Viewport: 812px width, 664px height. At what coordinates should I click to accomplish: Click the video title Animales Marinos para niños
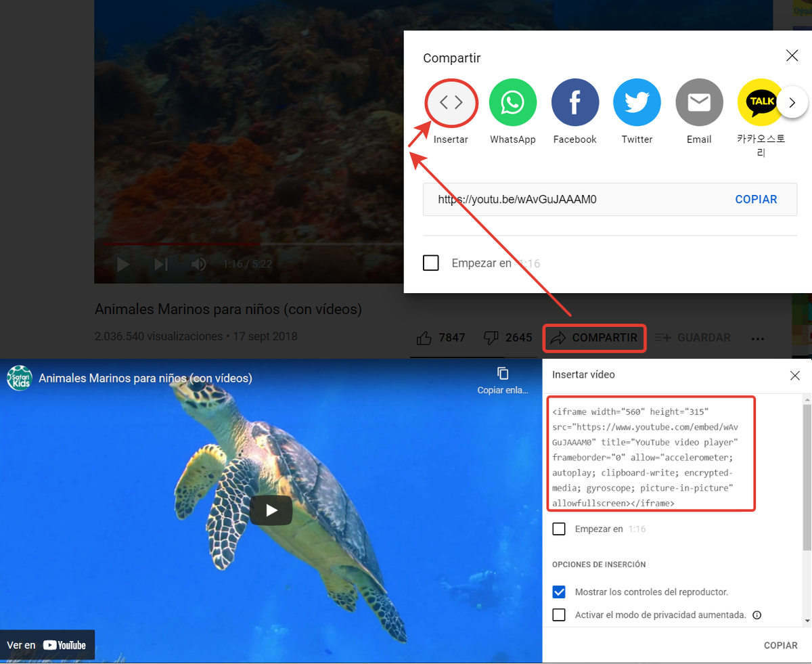tap(228, 309)
